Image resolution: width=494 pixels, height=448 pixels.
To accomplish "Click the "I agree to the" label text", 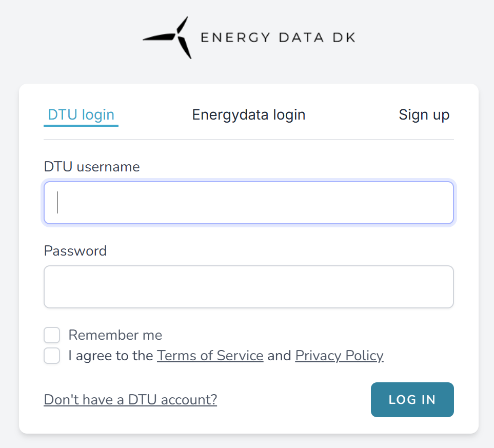I will click(111, 356).
